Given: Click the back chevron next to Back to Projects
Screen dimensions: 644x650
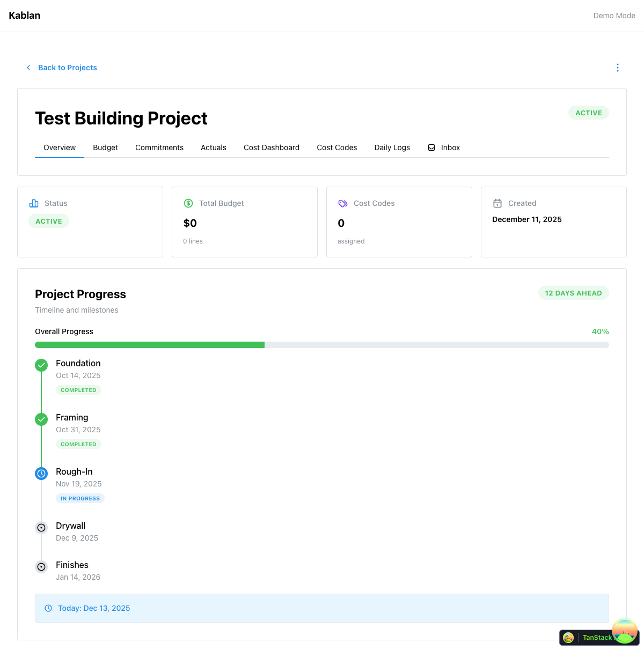Looking at the screenshot, I should click(28, 68).
